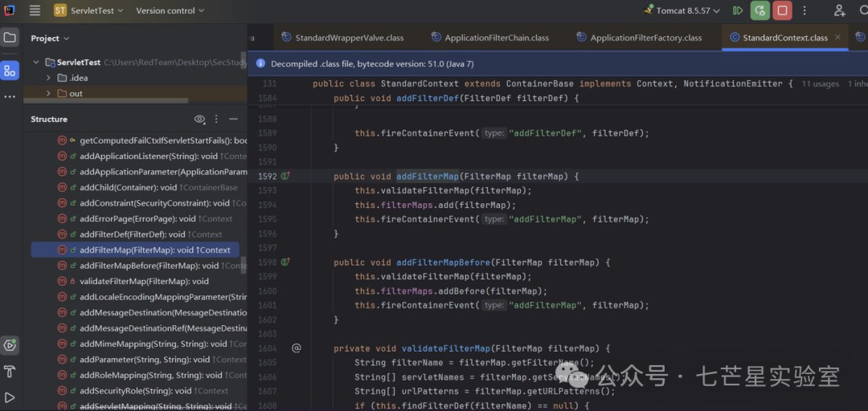The height and width of the screenshot is (411, 868).
Task: Open the ServletTest project dropdown
Action: [88, 10]
